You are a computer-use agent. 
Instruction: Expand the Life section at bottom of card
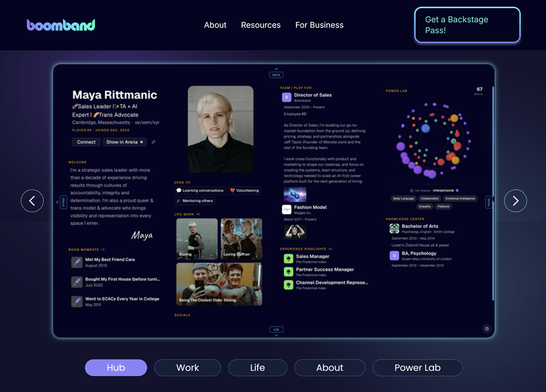[x=276, y=332]
